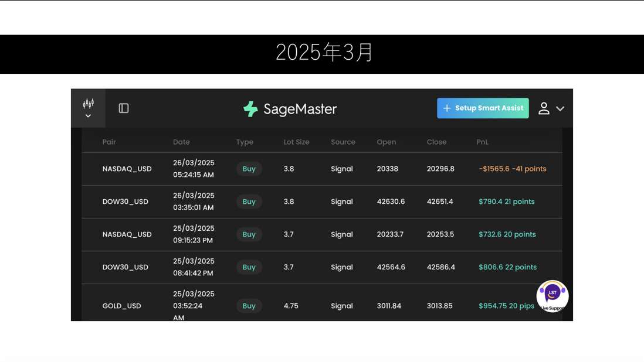Click the $954.75 20 pips profit value

coord(506,306)
